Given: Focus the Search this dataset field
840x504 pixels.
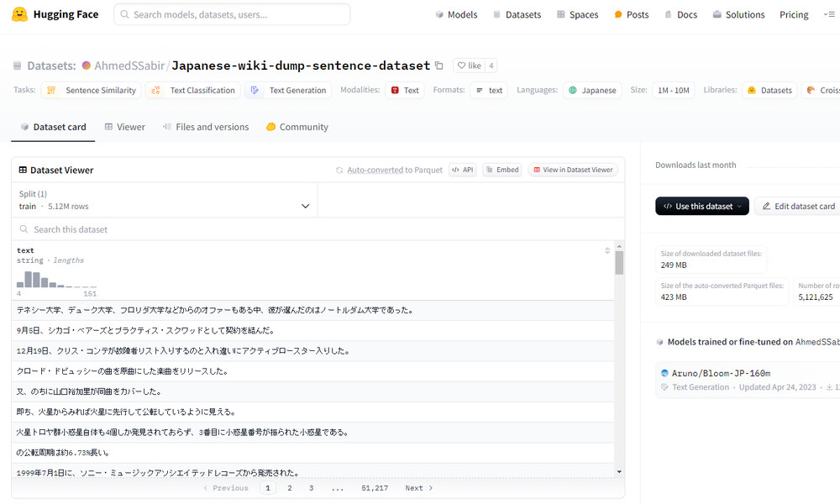Looking at the screenshot, I should click(319, 229).
